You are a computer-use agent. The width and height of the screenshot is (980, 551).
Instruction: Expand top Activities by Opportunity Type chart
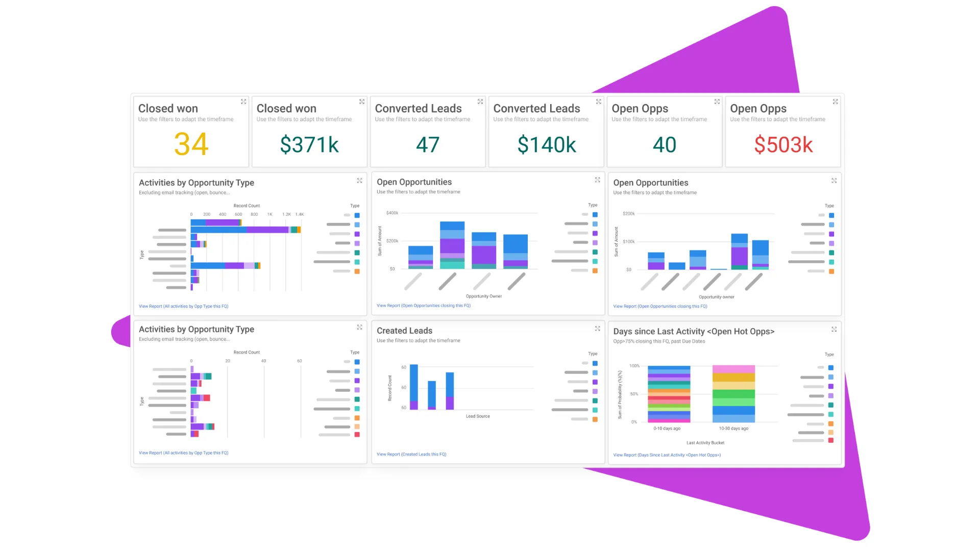[360, 181]
